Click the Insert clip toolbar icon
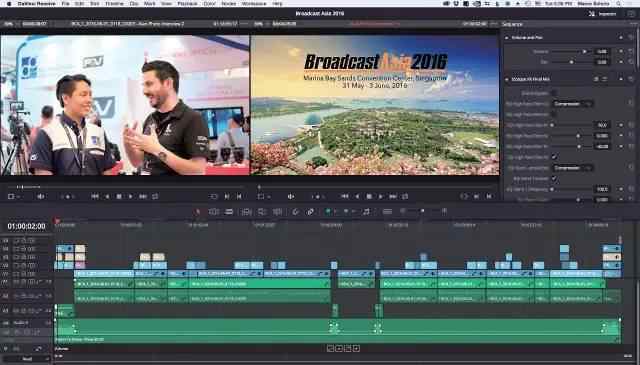The width and height of the screenshot is (640, 365). click(246, 211)
